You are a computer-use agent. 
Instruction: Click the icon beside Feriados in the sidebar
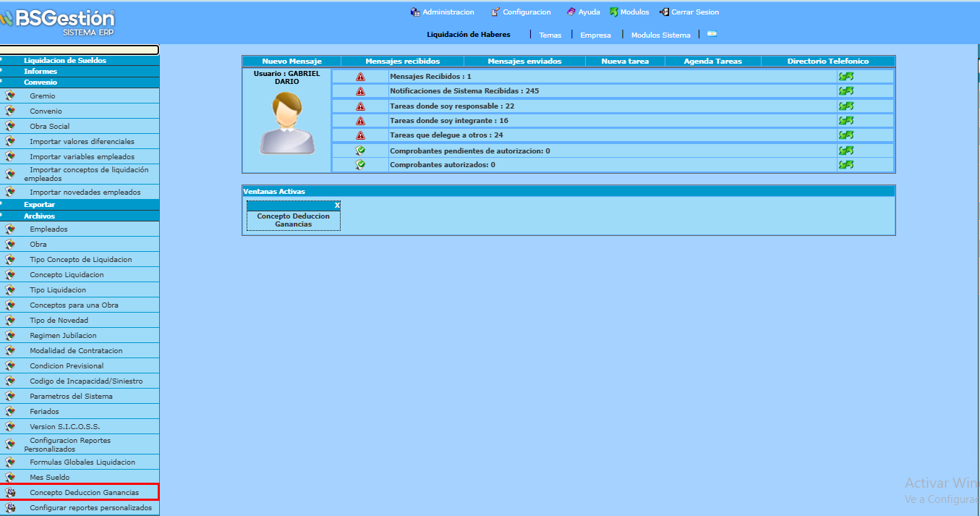coord(10,411)
